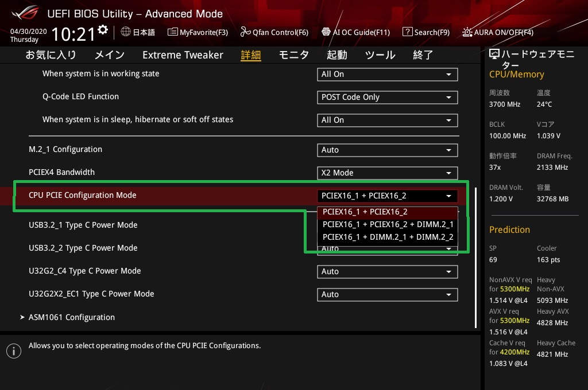Click the settings list vertical scrollbar
The width and height of the screenshot is (588, 390).
tap(475, 258)
